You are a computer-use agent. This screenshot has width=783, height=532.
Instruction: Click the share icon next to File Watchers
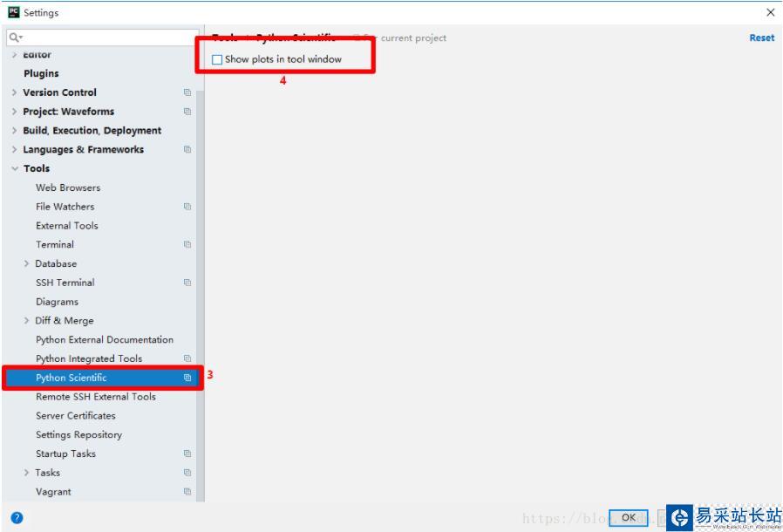(187, 207)
